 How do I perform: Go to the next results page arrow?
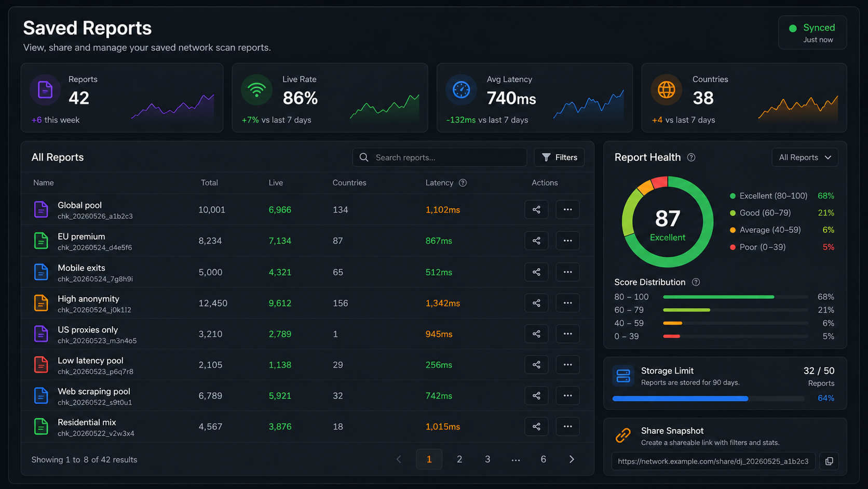[x=572, y=459]
